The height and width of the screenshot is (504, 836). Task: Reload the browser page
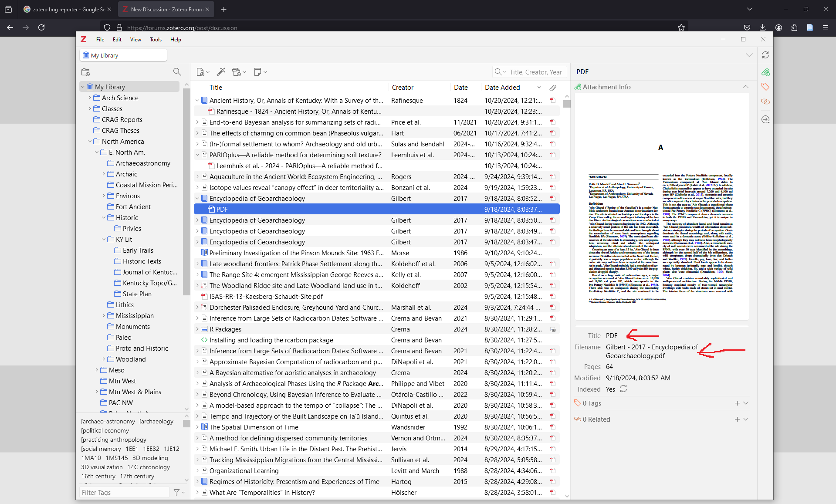41,27
